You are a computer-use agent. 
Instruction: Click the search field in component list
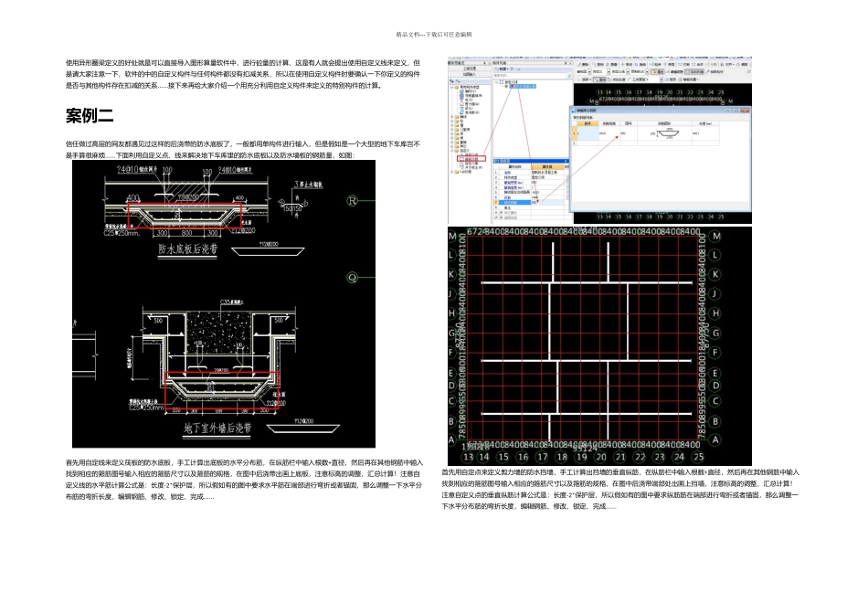tap(529, 76)
